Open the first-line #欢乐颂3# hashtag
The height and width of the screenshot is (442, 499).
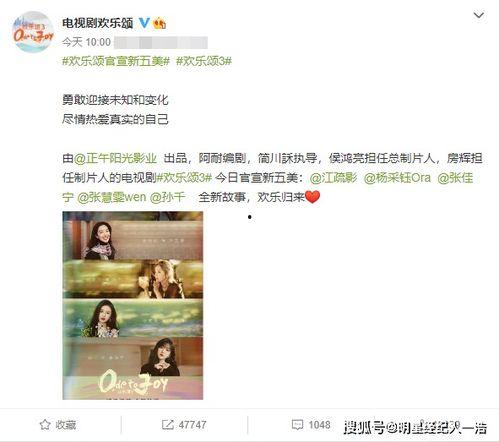point(204,61)
